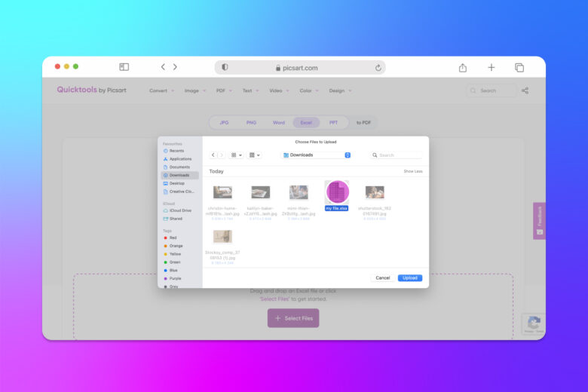Switch to the Excel tab
588x392 pixels.
(x=306, y=123)
